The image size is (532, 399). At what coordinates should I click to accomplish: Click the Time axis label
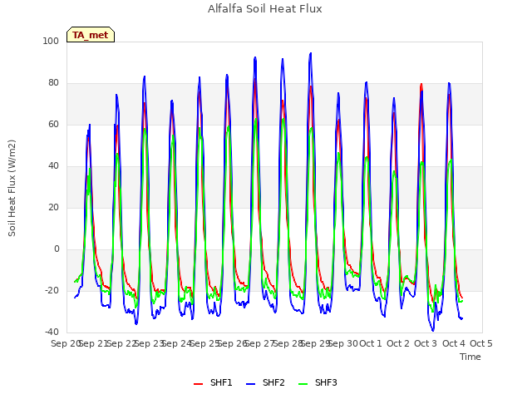(470, 357)
